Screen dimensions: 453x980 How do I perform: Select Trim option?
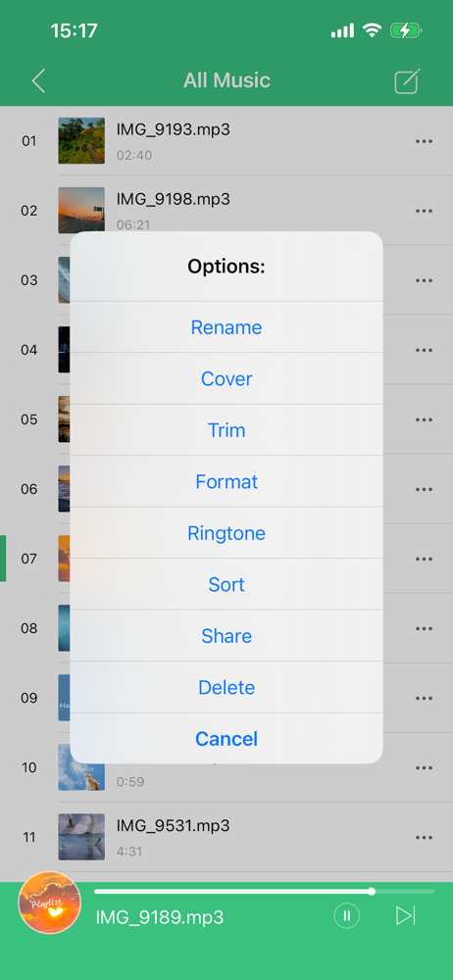[226, 430]
